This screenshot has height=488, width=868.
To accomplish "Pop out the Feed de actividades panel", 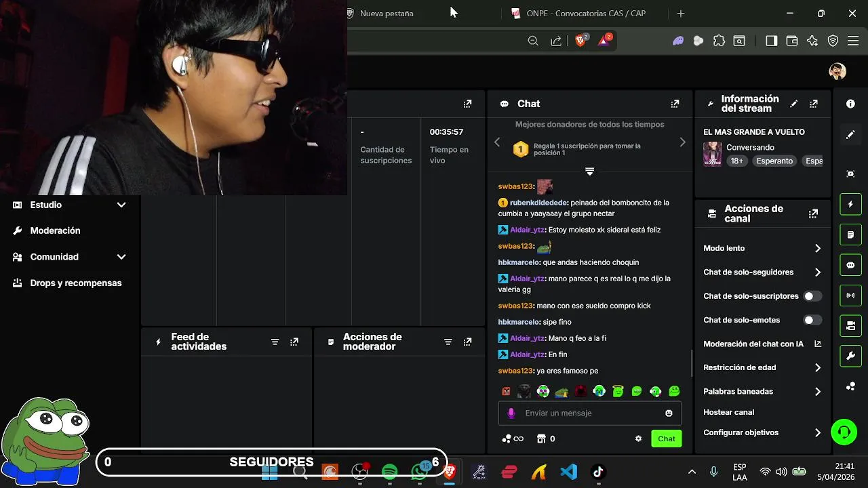I will (x=294, y=342).
